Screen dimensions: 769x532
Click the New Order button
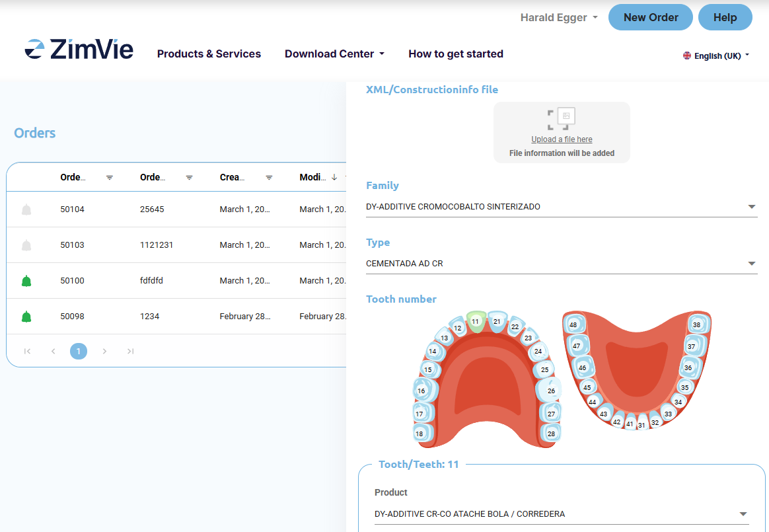tap(650, 17)
